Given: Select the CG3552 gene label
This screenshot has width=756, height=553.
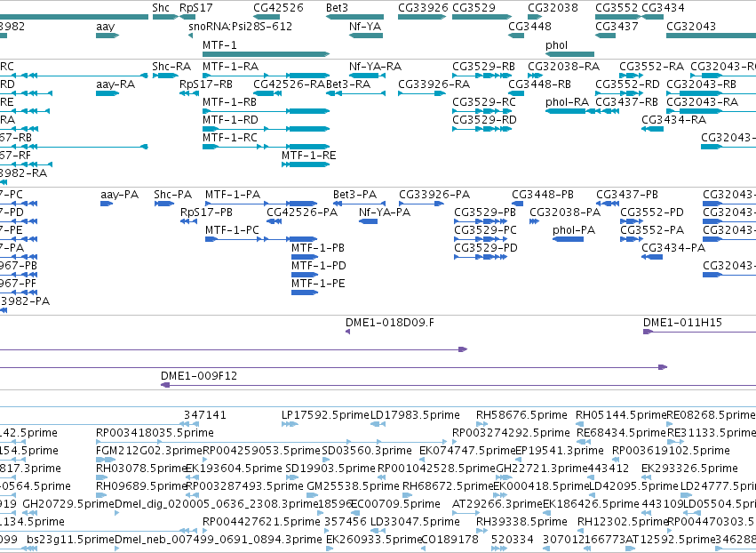Looking at the screenshot, I should pyautogui.click(x=617, y=8).
